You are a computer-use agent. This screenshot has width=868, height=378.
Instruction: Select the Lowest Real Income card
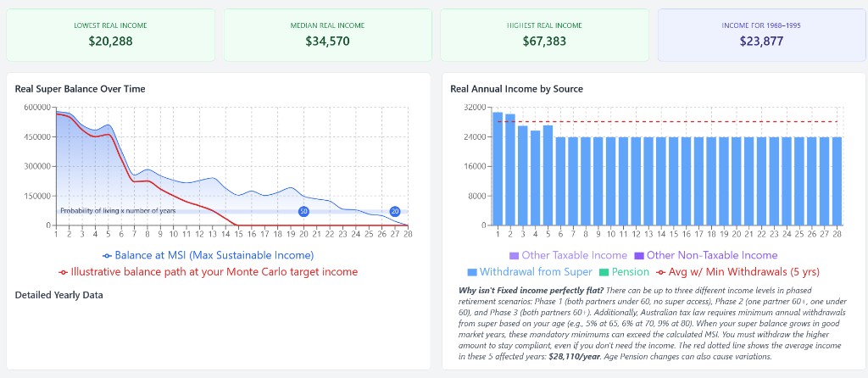click(110, 35)
